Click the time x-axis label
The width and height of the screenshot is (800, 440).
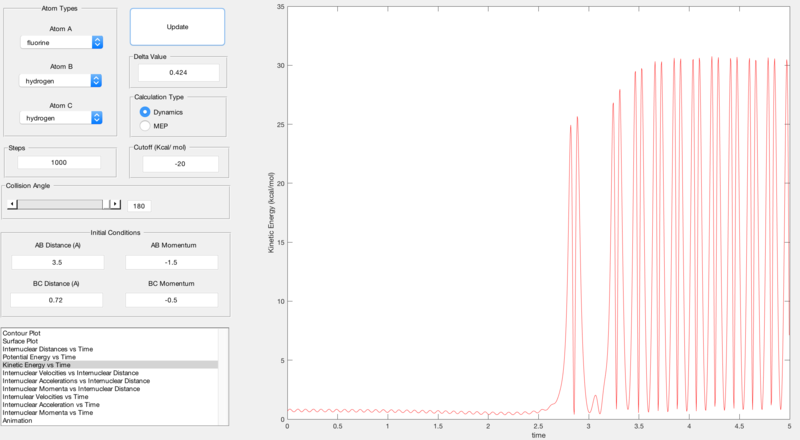tap(538, 435)
